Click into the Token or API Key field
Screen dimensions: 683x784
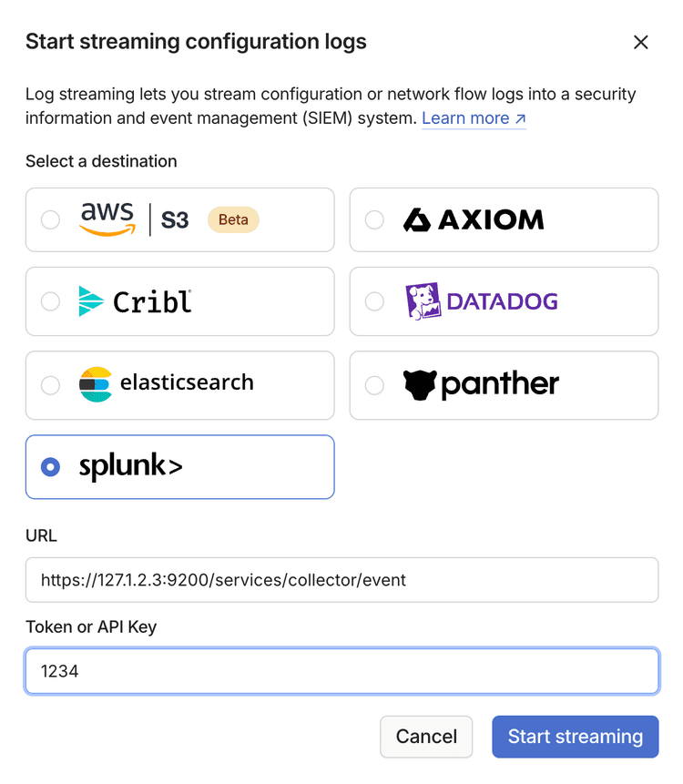tap(341, 671)
